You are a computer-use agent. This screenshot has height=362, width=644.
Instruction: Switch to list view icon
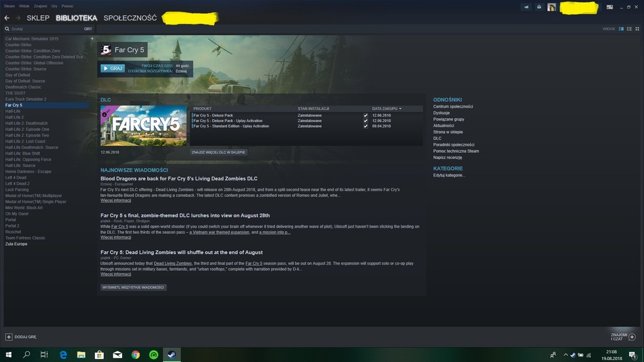(629, 29)
